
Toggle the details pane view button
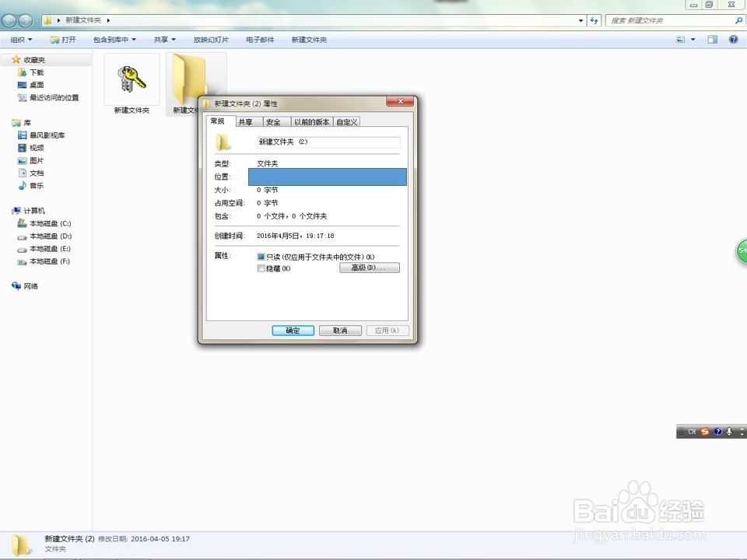(712, 39)
